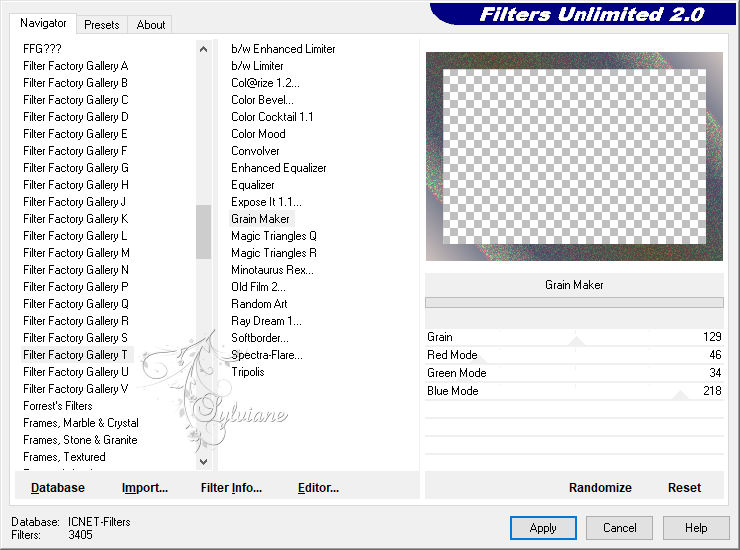Image resolution: width=740 pixels, height=550 pixels.
Task: Click the Cancel button
Action: coord(619,527)
